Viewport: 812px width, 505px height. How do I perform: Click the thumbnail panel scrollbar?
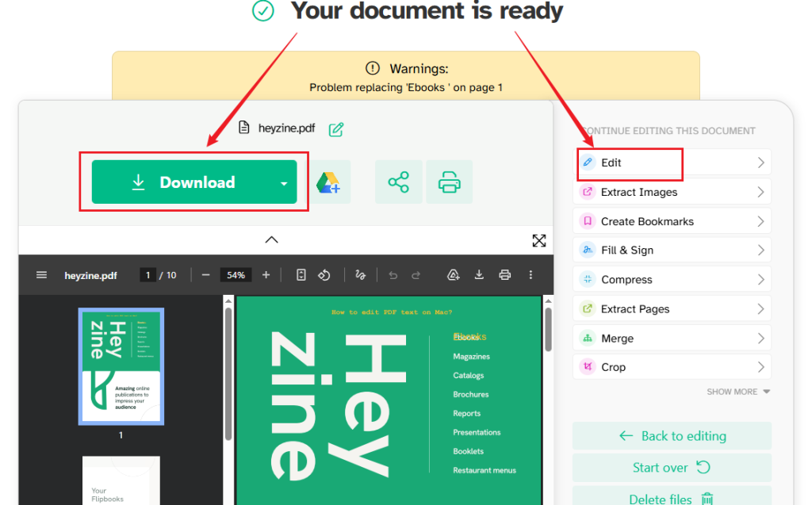coord(228,373)
